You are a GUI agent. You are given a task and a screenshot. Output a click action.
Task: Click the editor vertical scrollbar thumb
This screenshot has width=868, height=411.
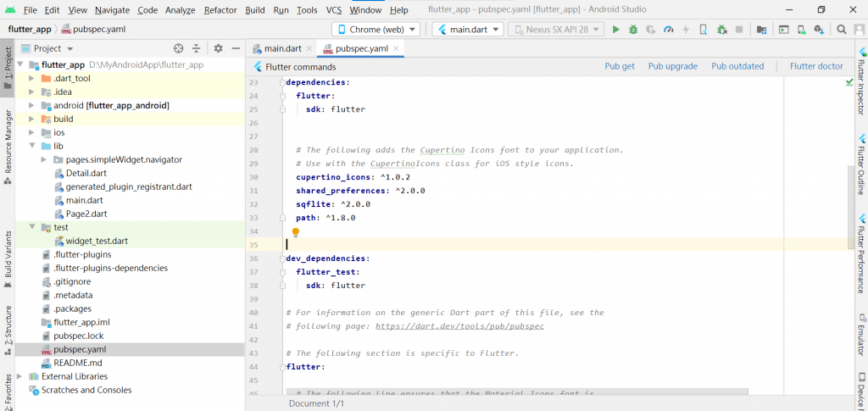[x=851, y=208]
